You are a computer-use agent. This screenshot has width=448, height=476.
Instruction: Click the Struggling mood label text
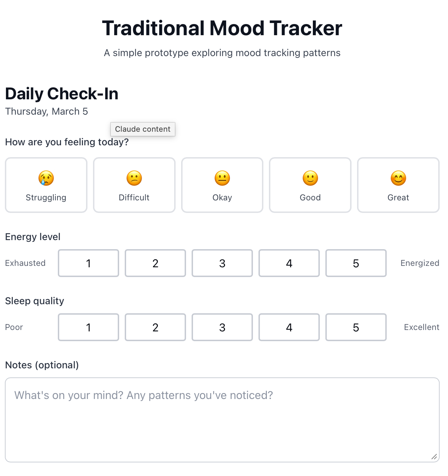[46, 198]
